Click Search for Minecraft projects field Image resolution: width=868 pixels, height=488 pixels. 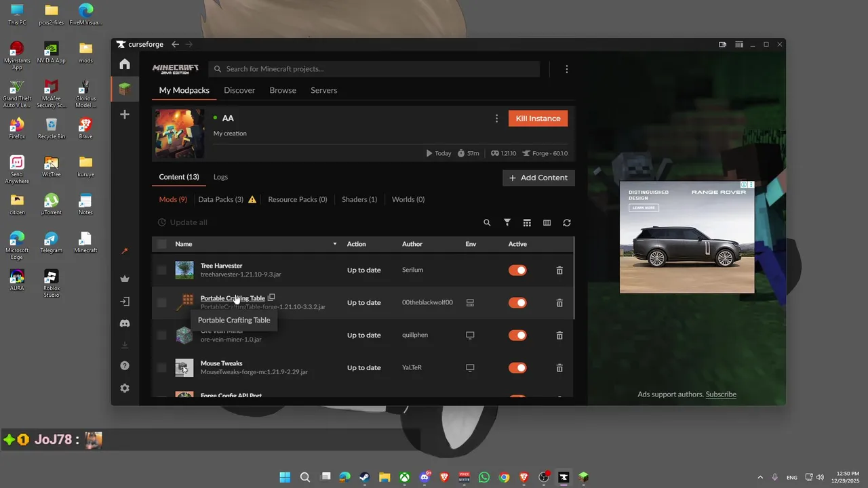click(374, 69)
